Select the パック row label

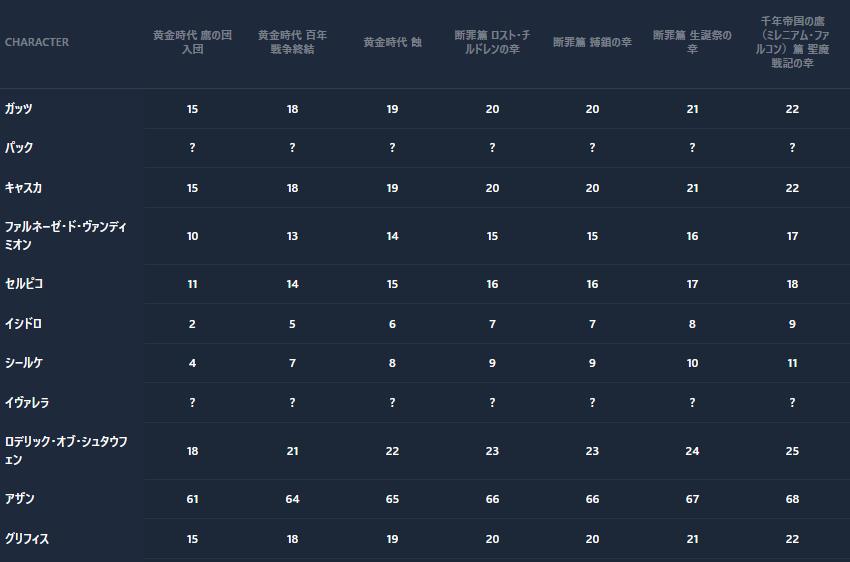click(x=19, y=147)
